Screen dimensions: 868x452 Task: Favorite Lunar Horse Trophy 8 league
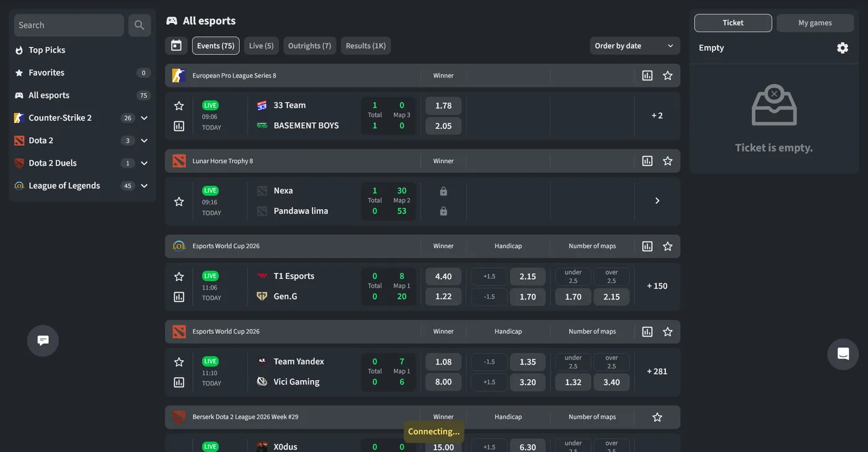coord(668,161)
